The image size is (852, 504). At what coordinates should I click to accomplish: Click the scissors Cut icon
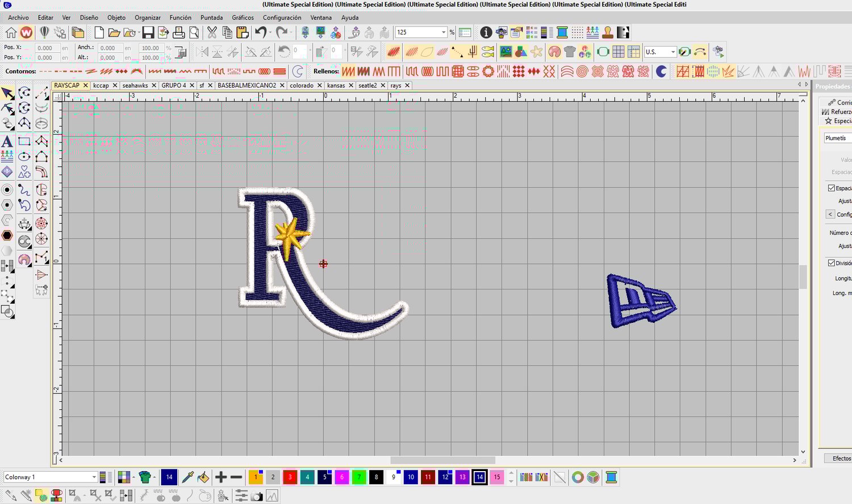click(x=212, y=32)
